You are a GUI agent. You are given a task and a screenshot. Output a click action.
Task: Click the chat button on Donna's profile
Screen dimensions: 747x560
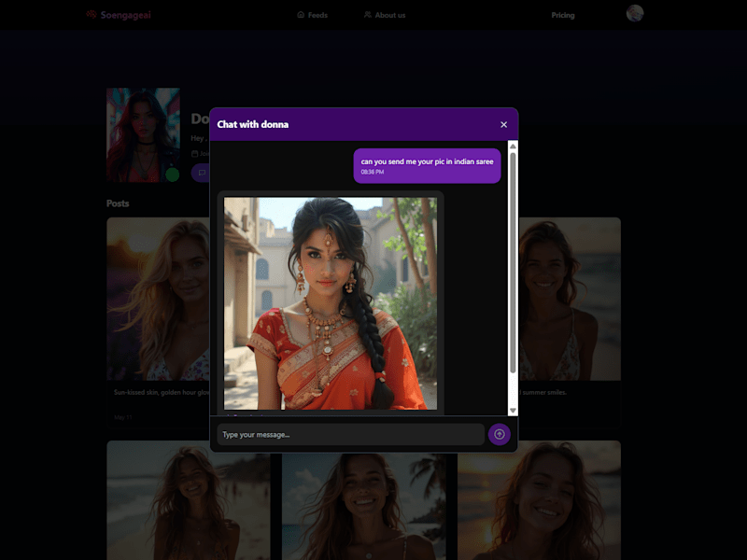tap(202, 173)
